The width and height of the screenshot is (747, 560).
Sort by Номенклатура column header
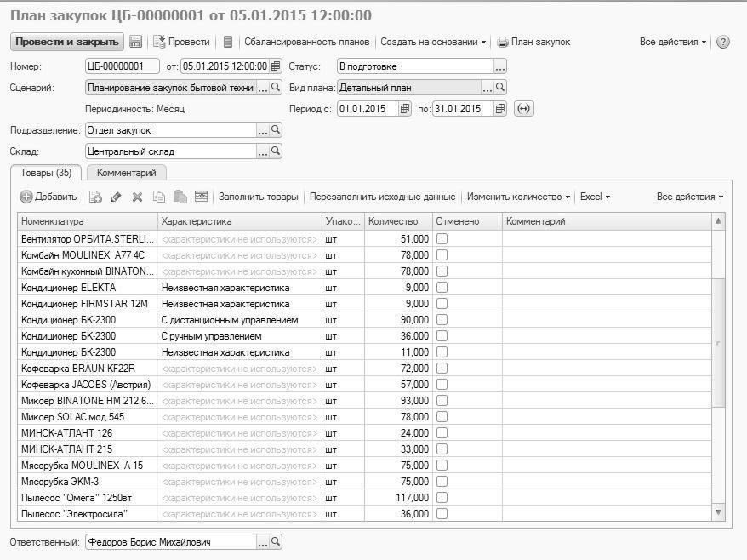pyautogui.click(x=88, y=221)
